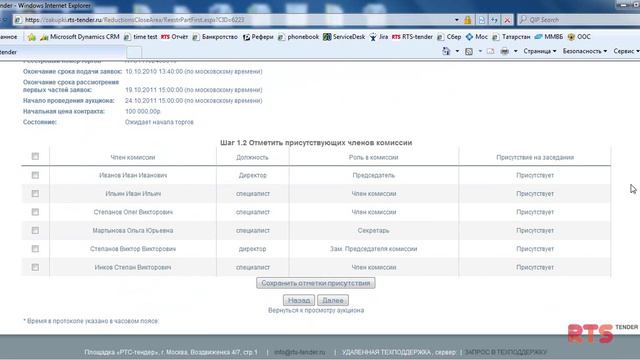Open the Jira bookmark

click(x=379, y=37)
